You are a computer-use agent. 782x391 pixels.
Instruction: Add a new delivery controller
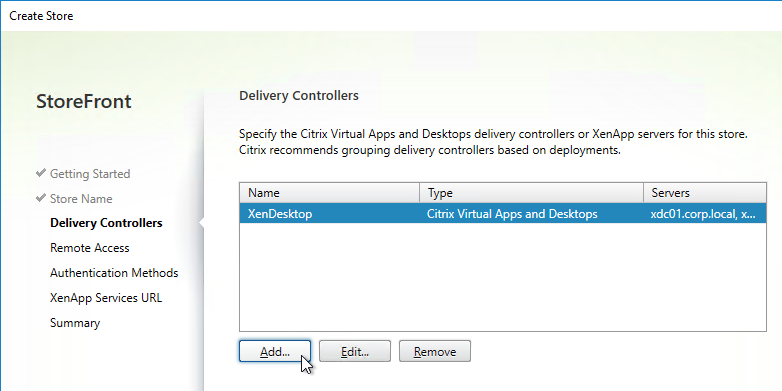tap(275, 351)
